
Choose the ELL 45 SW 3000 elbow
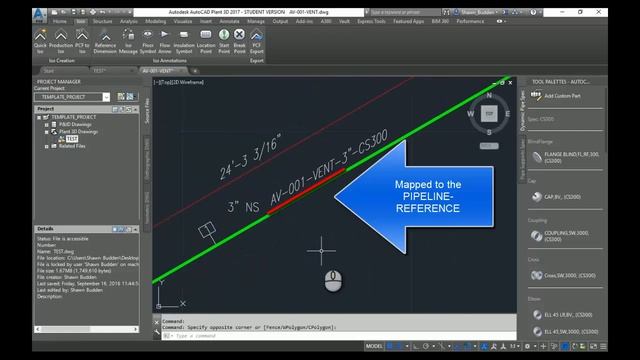coord(565,331)
